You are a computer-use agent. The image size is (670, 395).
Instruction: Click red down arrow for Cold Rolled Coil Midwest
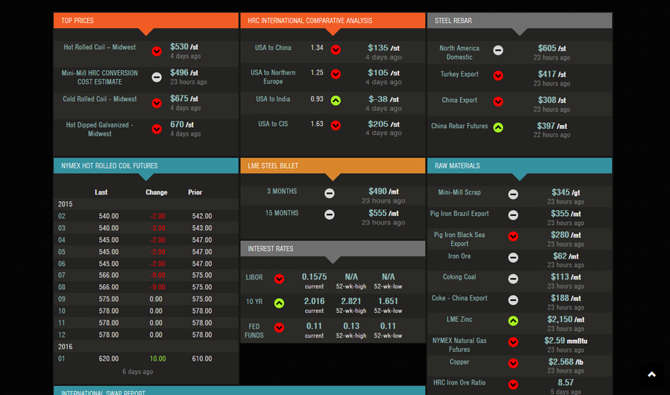(x=157, y=103)
